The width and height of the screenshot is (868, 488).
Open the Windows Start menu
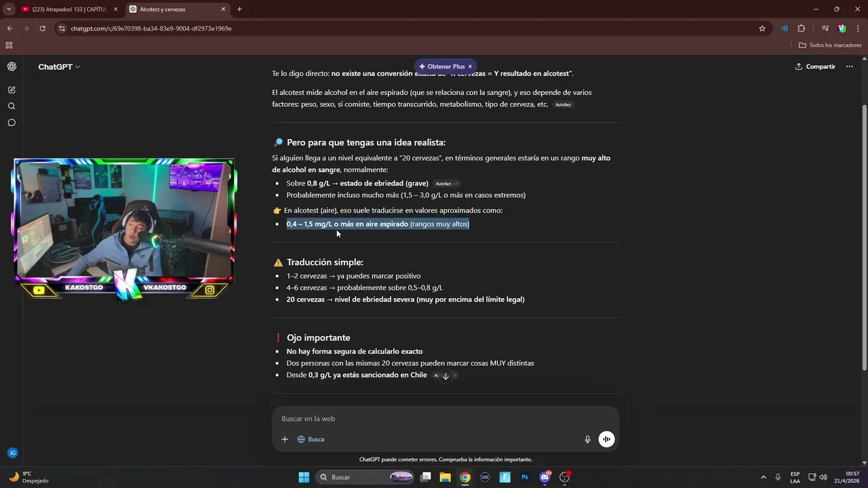click(x=304, y=477)
